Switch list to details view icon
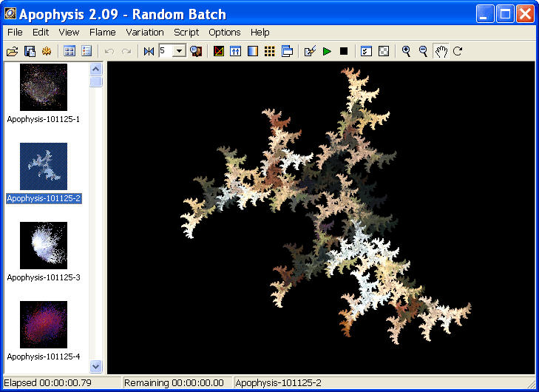539x392 pixels. [x=87, y=52]
